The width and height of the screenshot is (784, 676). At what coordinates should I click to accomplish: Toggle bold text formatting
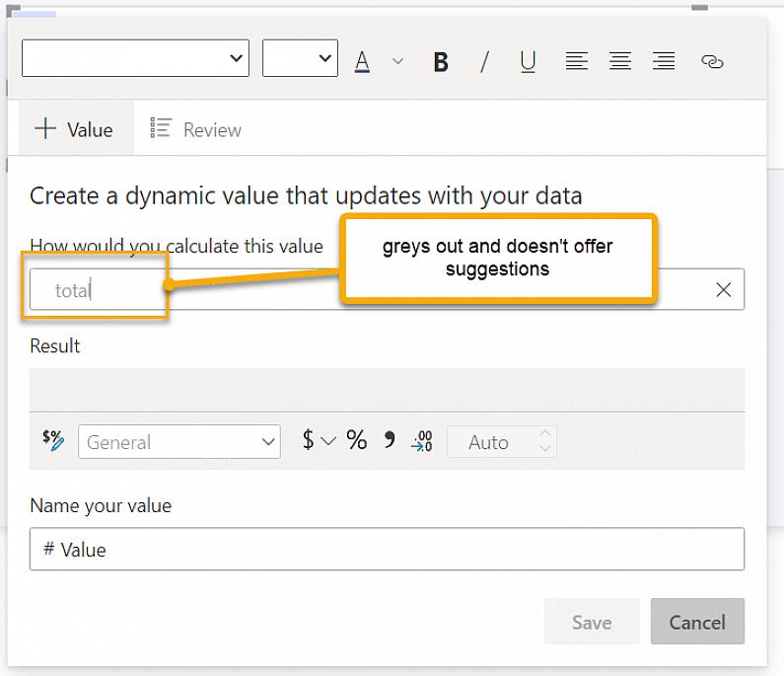[x=441, y=62]
